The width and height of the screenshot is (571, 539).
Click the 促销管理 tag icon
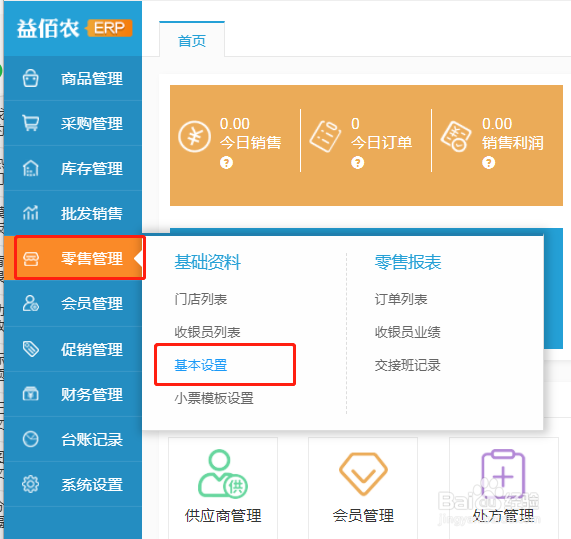pyautogui.click(x=31, y=349)
